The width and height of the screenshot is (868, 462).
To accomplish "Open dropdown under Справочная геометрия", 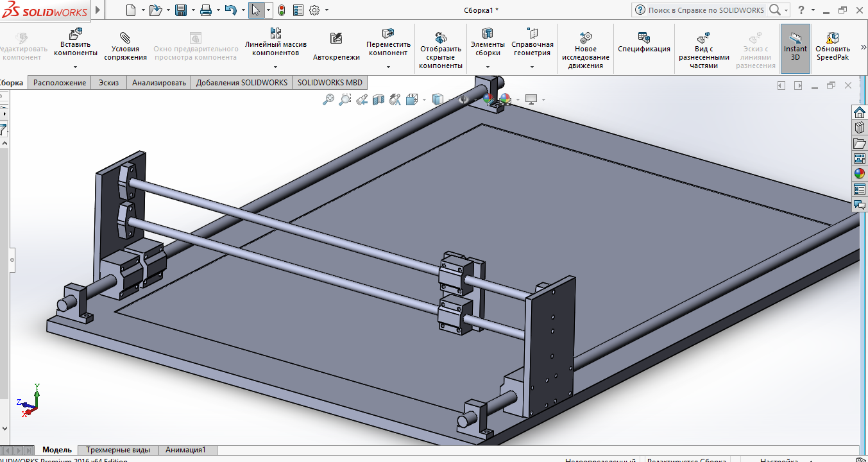I will (x=532, y=67).
